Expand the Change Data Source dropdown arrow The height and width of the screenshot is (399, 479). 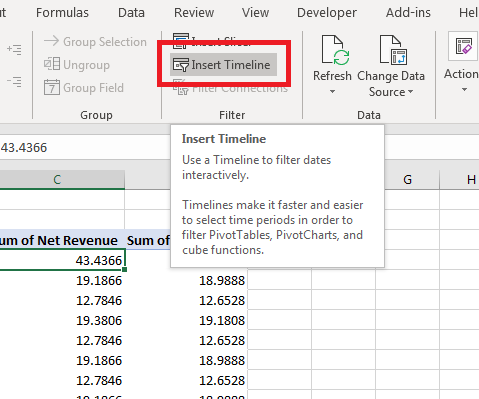pos(410,91)
